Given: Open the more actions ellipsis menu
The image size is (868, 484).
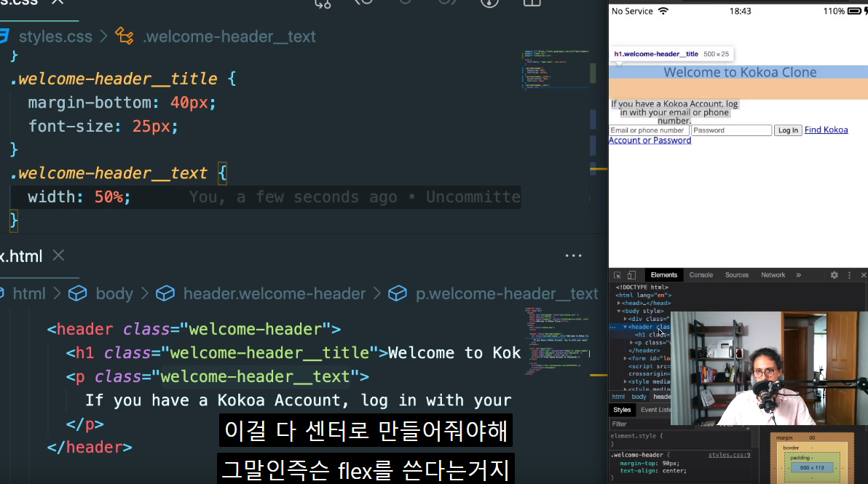Looking at the screenshot, I should (x=574, y=255).
